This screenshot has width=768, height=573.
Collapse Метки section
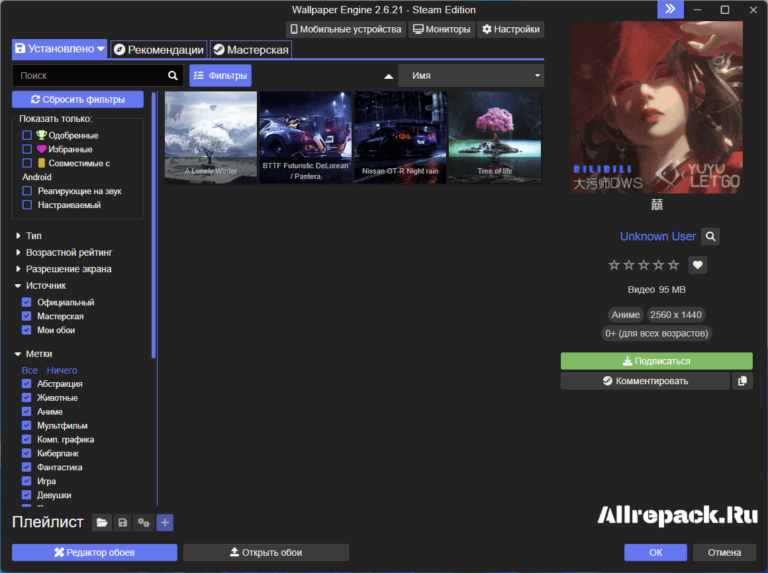pos(33,354)
